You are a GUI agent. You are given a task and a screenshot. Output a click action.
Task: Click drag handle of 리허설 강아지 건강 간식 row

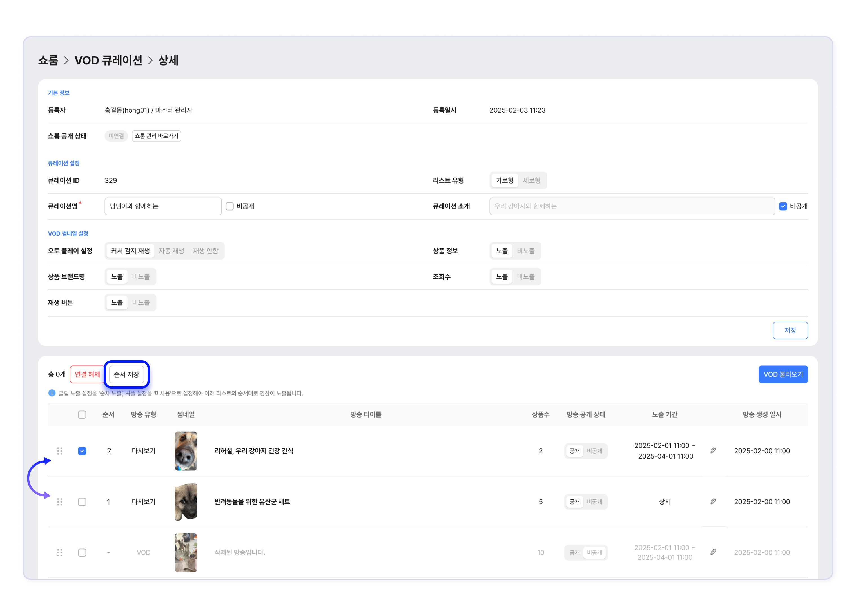tap(60, 451)
